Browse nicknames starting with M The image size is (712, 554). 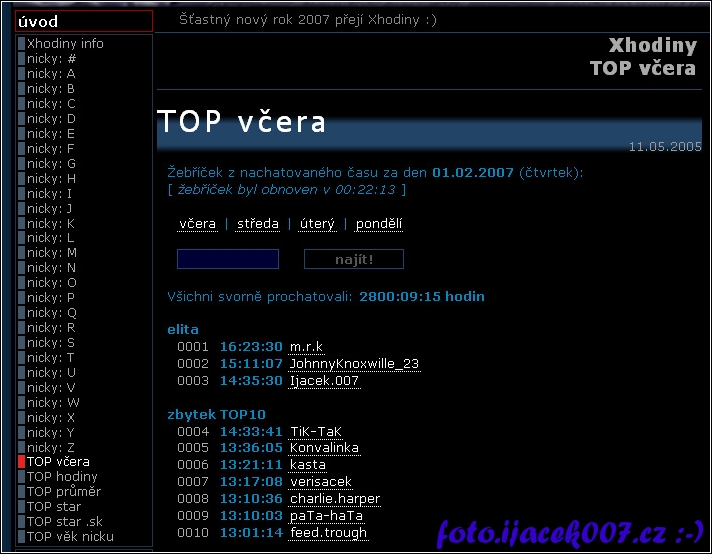point(52,253)
